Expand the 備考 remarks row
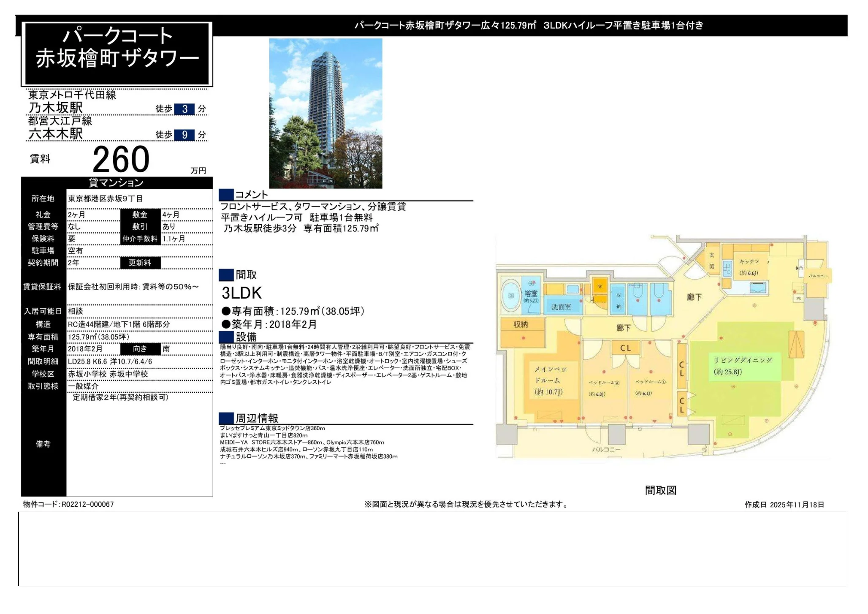The height and width of the screenshot is (614, 868). click(43, 444)
